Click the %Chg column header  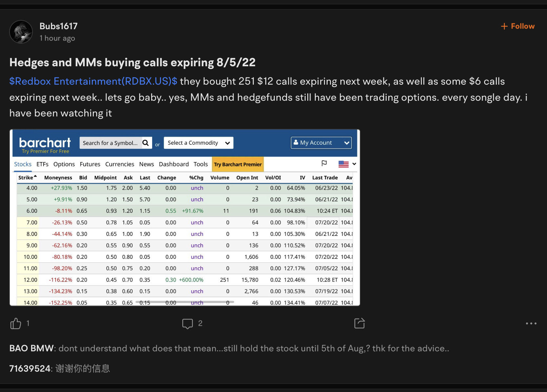(x=196, y=177)
